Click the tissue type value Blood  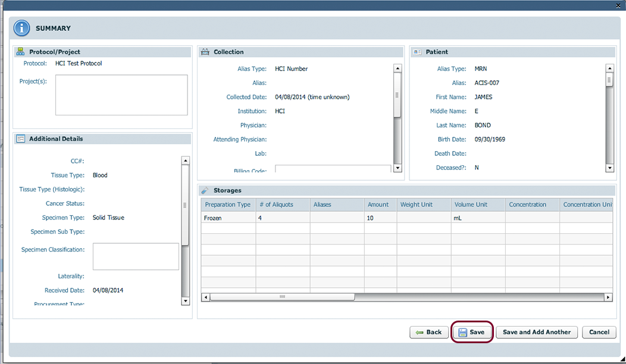(x=100, y=175)
